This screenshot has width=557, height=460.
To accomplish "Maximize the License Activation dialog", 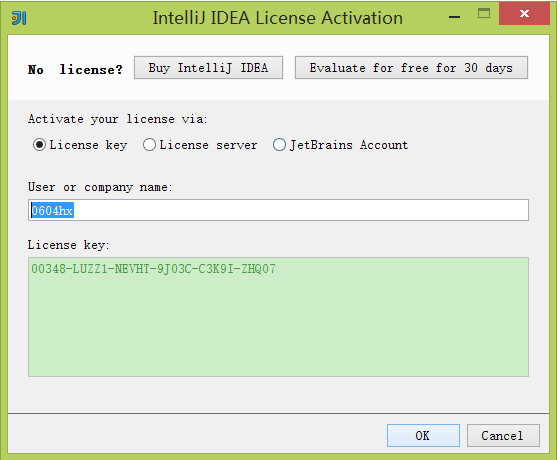I will pyautogui.click(x=484, y=13).
